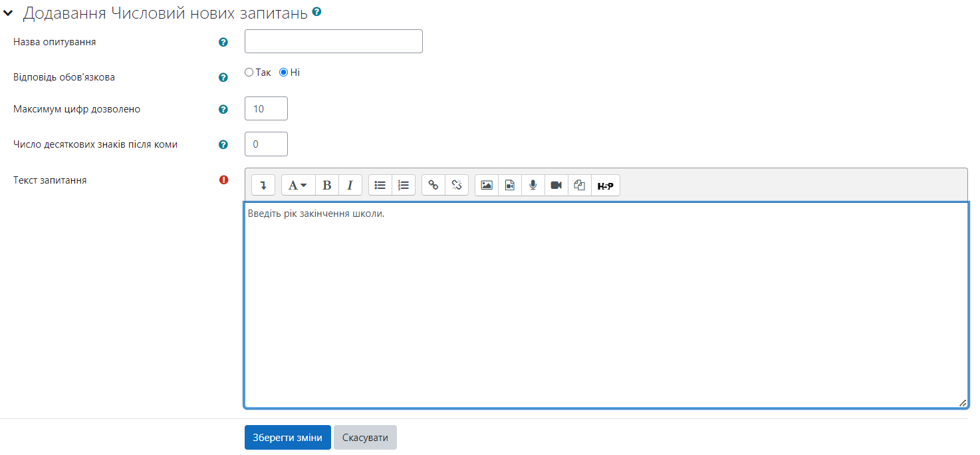This screenshot has width=980, height=455.
Task: Click the decimal places field showing 0
Action: (266, 144)
